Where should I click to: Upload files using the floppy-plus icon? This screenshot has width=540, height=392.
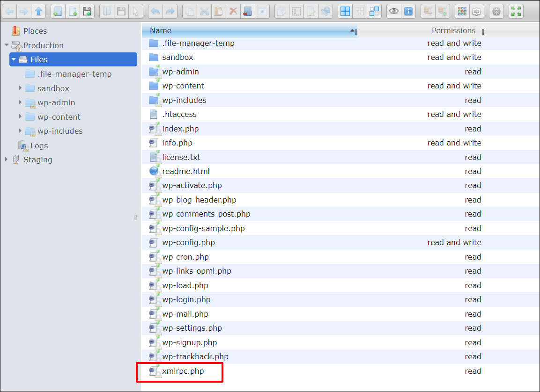pos(87,12)
